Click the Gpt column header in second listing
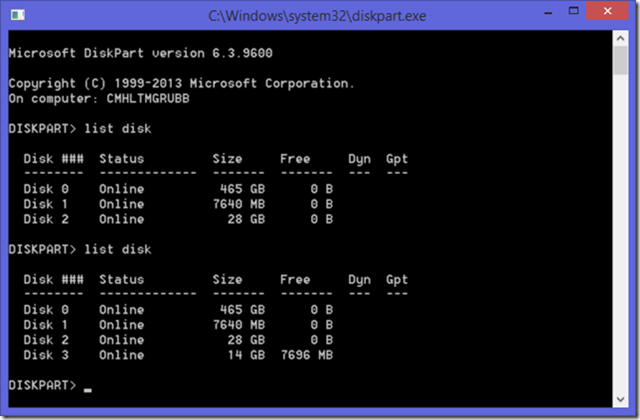640x420 pixels. click(x=397, y=279)
